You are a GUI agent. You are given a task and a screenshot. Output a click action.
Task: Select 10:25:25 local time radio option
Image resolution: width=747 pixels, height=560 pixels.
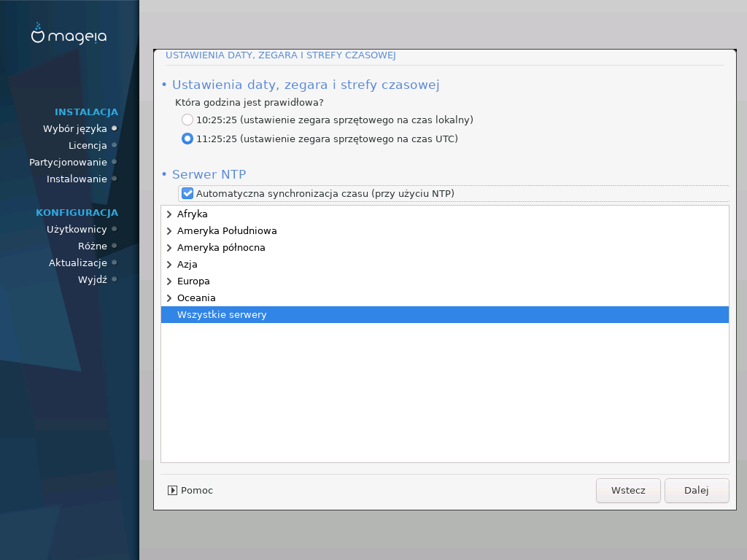pyautogui.click(x=187, y=120)
